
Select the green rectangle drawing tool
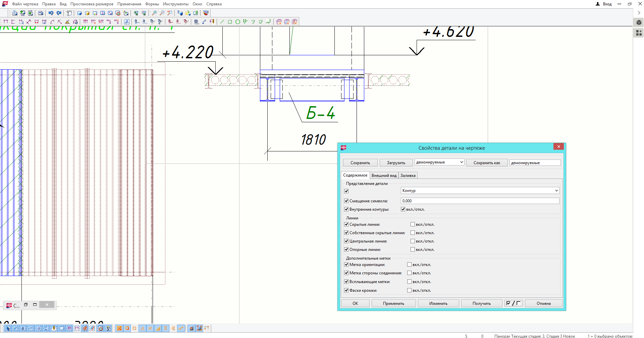tap(230, 22)
